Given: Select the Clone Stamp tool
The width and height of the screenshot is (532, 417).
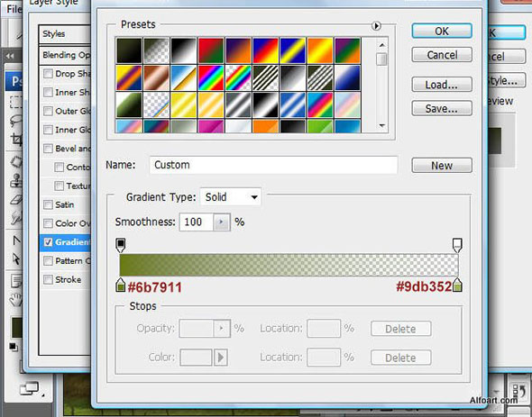Looking at the screenshot, I should click(16, 180).
